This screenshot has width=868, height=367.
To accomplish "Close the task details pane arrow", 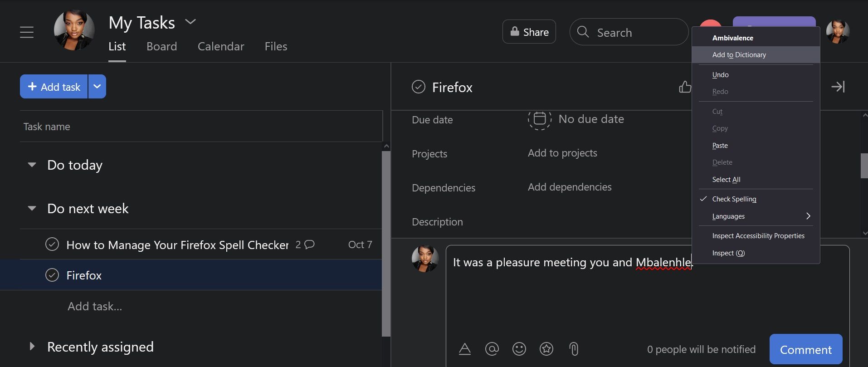I will click(x=838, y=87).
